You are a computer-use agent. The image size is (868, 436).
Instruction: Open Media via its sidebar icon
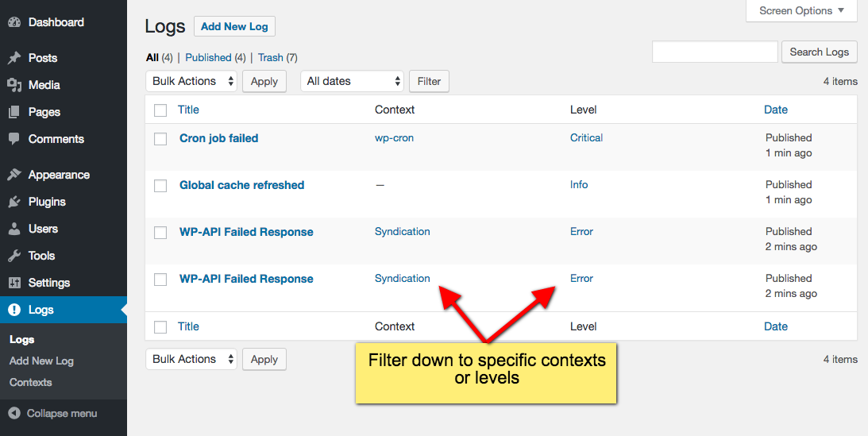pos(14,85)
